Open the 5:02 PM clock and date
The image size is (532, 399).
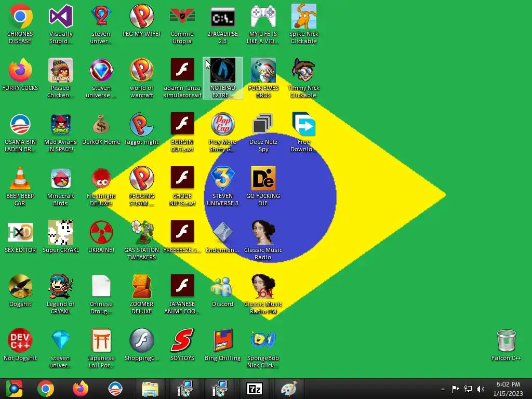coord(508,389)
